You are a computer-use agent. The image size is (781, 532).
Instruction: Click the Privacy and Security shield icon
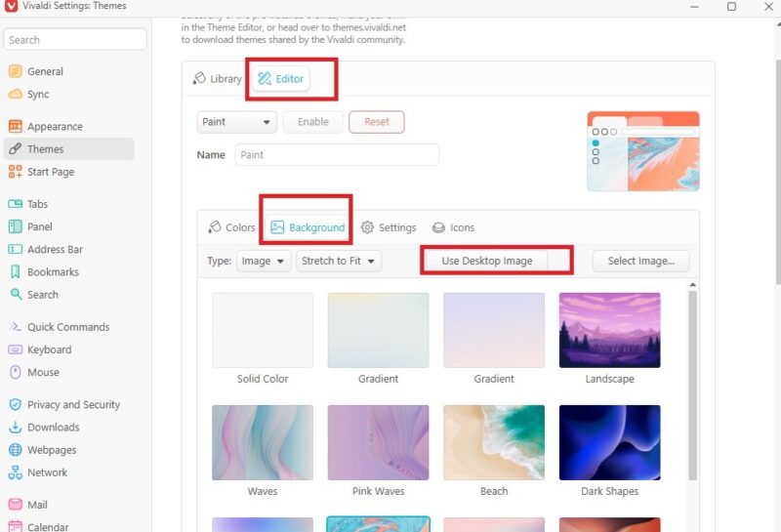pos(15,404)
